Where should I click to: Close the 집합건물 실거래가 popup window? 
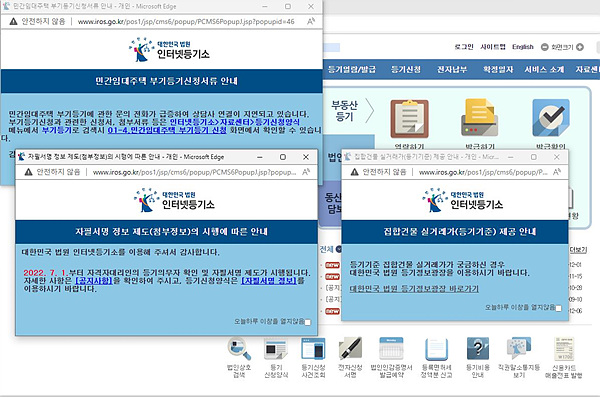coord(557,157)
